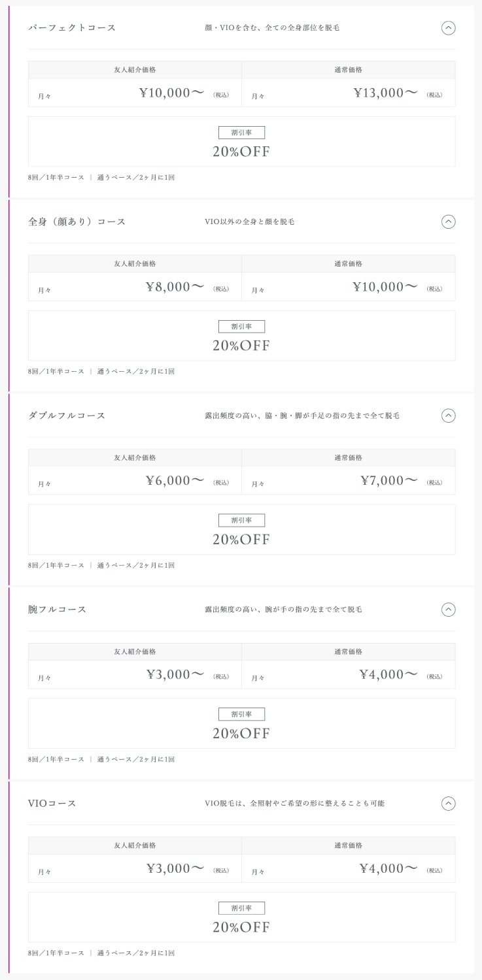Collapse the VIOコース chevron icon
The height and width of the screenshot is (980, 482).
[x=448, y=804]
